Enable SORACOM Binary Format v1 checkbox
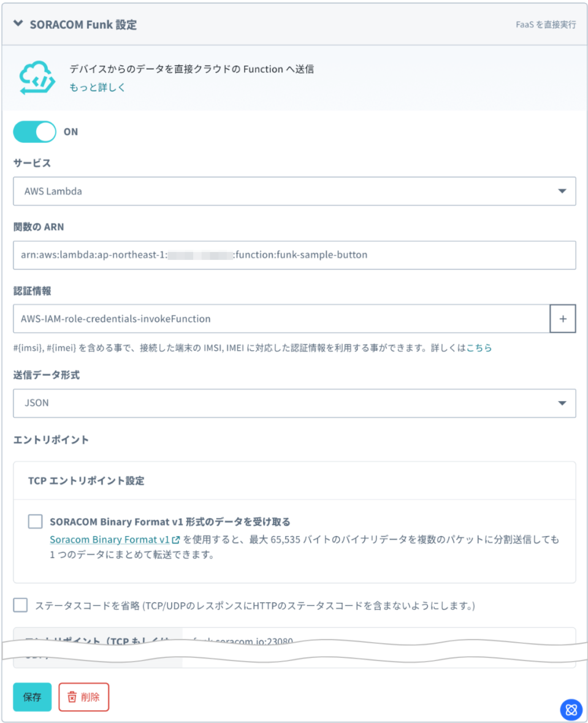Image resolution: width=588 pixels, height=723 pixels. click(x=35, y=522)
